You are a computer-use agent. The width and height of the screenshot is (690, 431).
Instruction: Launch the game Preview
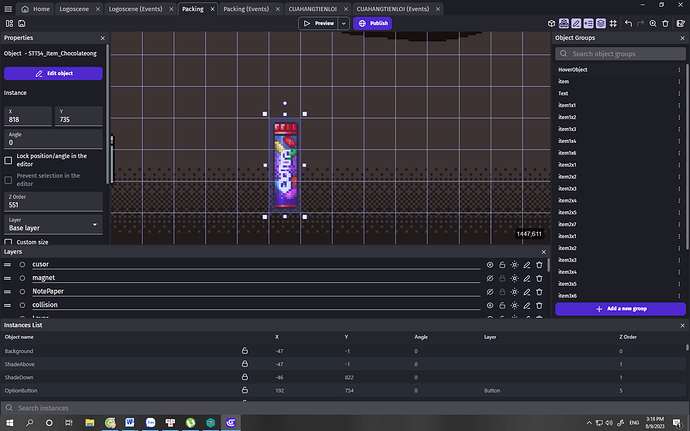[319, 23]
